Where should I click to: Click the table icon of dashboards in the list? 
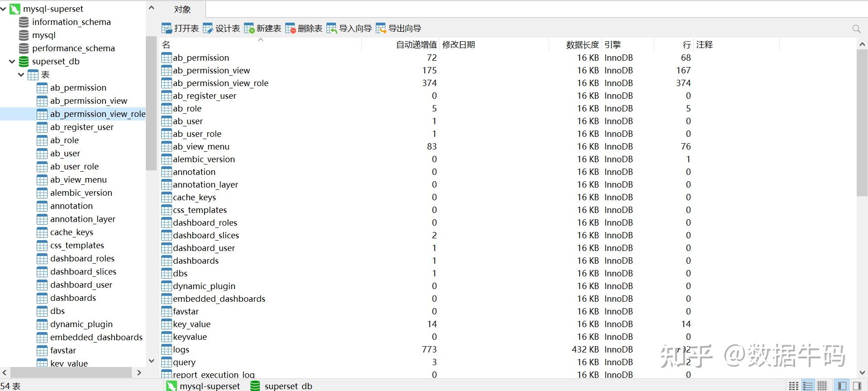(167, 261)
